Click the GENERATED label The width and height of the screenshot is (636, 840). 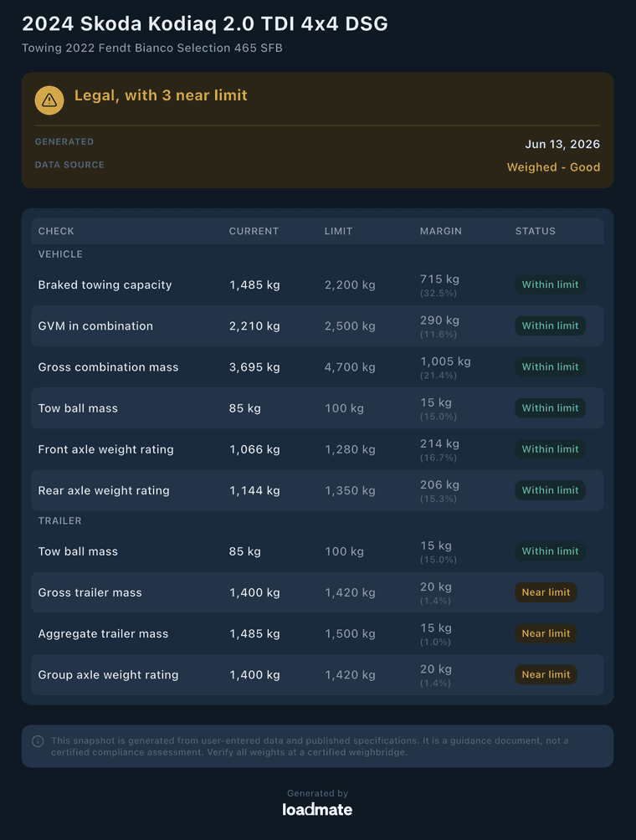point(64,142)
